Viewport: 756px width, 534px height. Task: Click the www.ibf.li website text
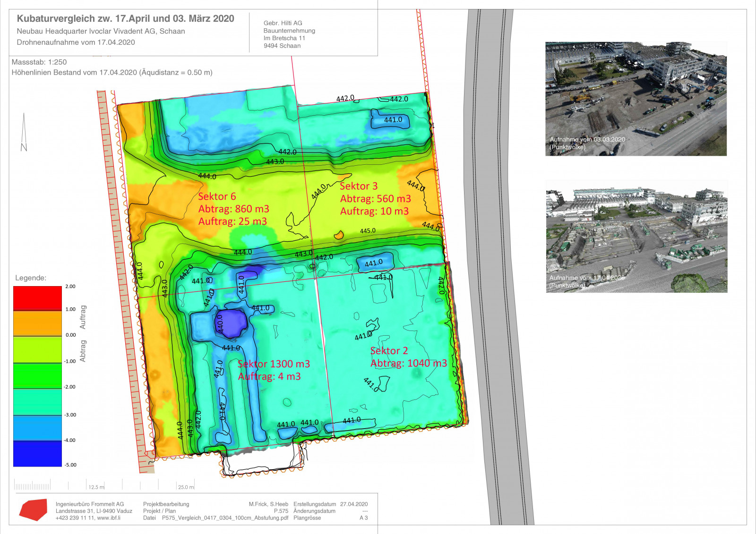coord(109,518)
